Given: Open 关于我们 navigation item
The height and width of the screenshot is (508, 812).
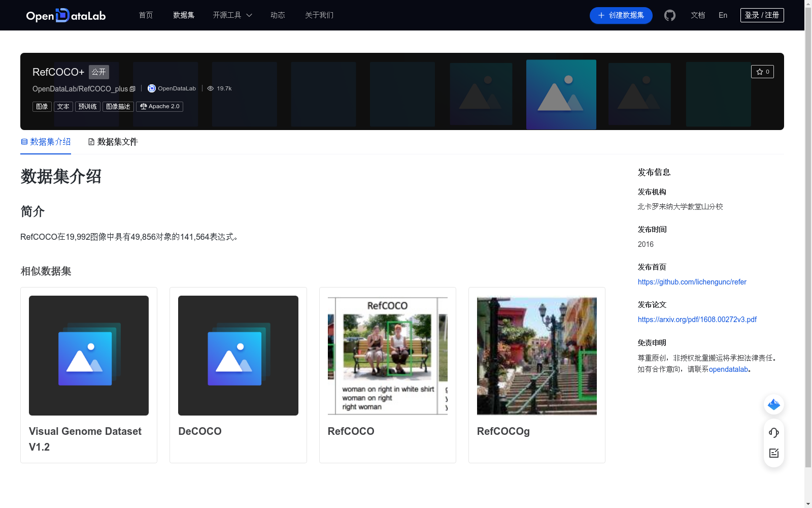Looking at the screenshot, I should (x=319, y=15).
